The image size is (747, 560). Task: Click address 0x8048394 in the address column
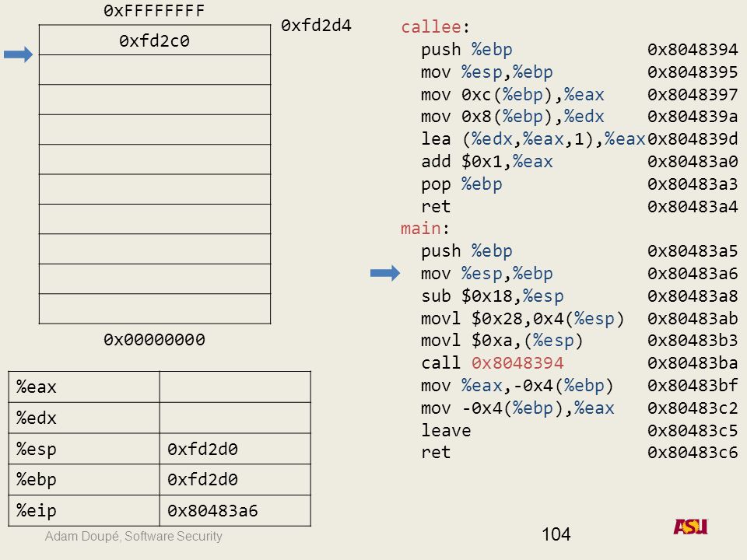[693, 50]
